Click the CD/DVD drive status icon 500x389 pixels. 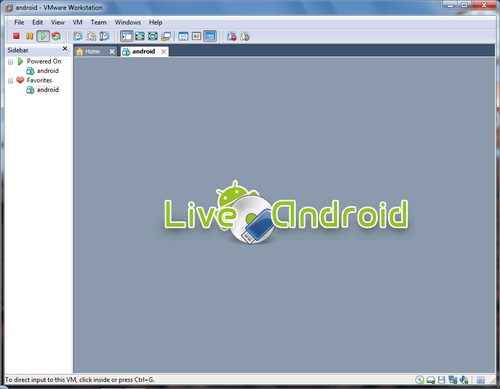point(420,380)
